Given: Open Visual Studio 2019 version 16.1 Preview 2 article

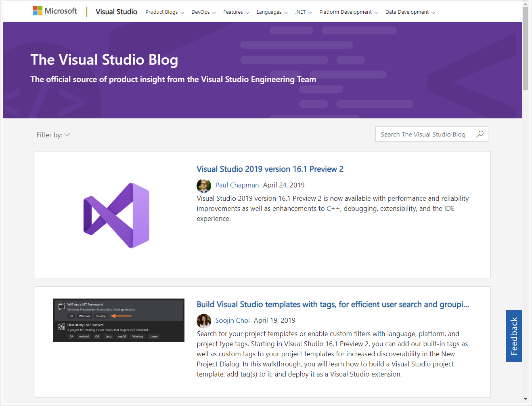Looking at the screenshot, I should coord(270,169).
